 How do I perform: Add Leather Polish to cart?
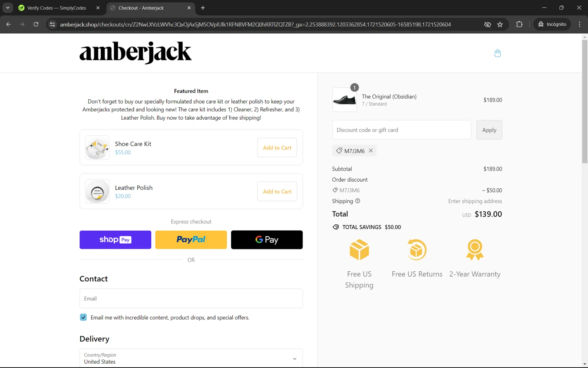point(277,191)
